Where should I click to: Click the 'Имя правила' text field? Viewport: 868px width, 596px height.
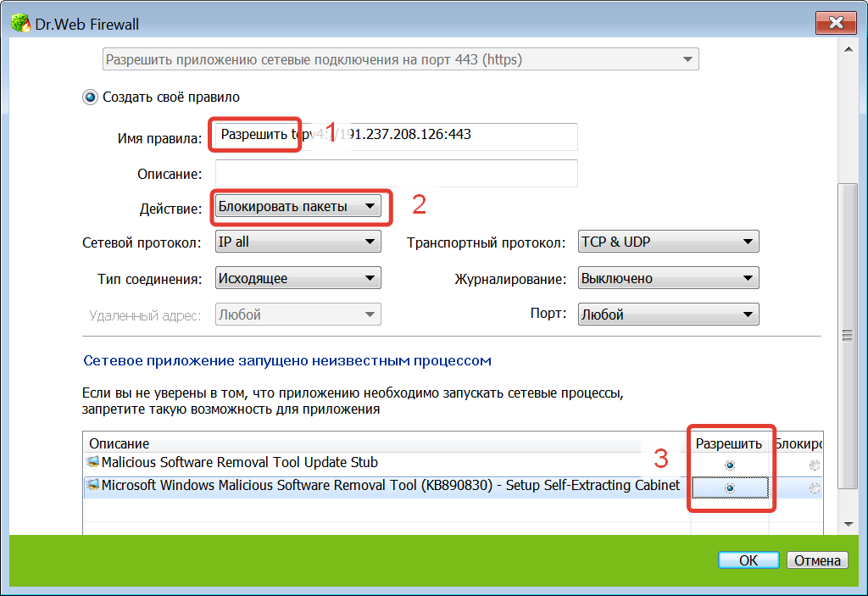pyautogui.click(x=397, y=136)
